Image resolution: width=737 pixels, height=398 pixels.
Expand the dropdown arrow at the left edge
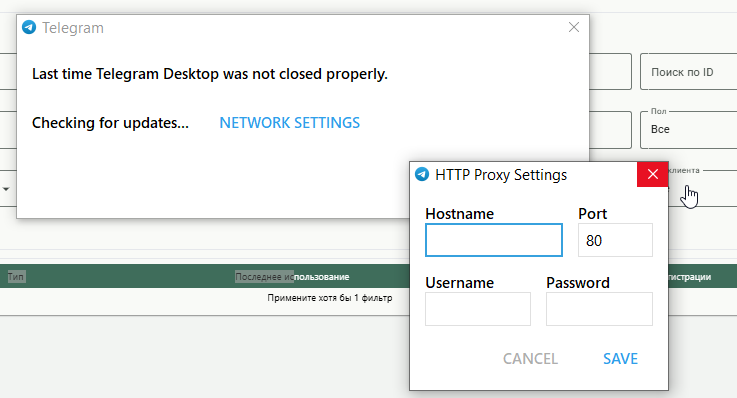6,189
